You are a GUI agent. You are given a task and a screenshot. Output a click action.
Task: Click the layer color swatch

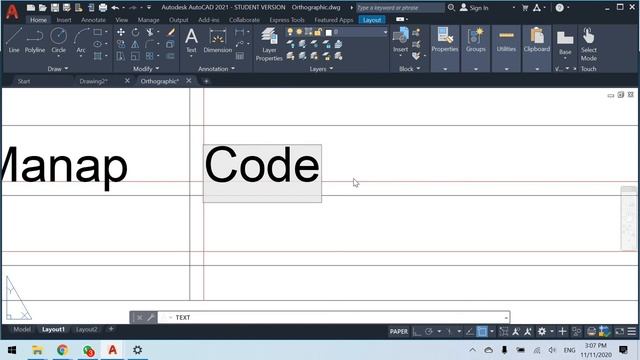click(329, 32)
